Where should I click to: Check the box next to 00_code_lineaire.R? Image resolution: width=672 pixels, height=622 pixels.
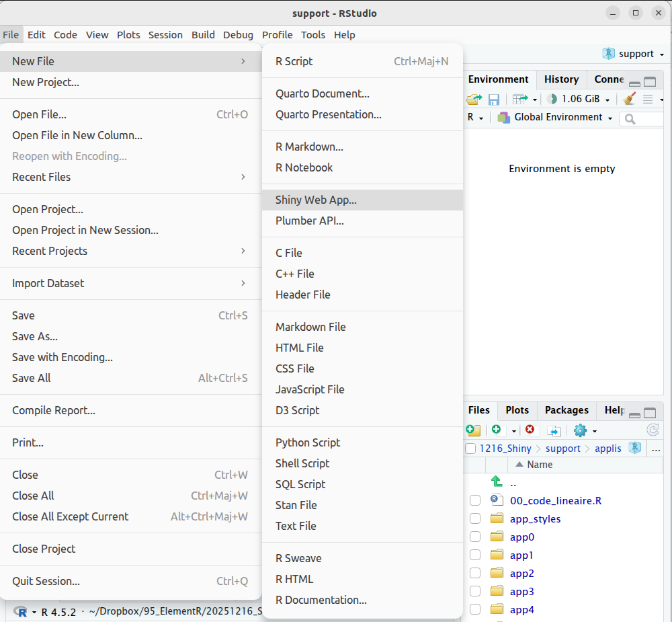[475, 500]
